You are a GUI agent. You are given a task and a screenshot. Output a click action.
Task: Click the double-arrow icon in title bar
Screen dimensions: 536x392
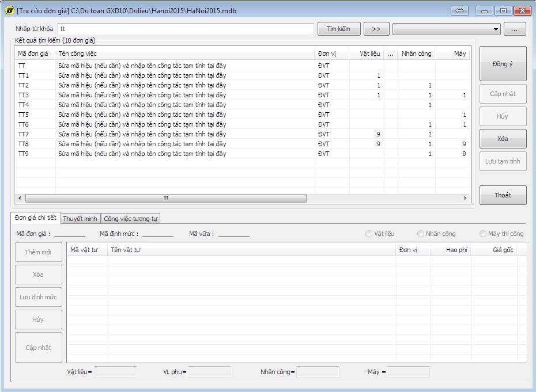click(x=459, y=10)
